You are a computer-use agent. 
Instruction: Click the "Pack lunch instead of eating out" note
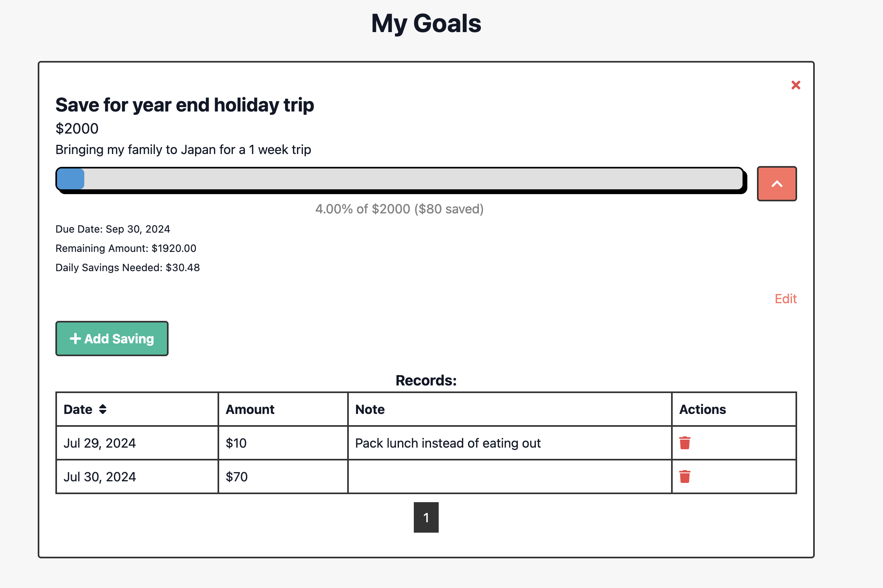(448, 443)
